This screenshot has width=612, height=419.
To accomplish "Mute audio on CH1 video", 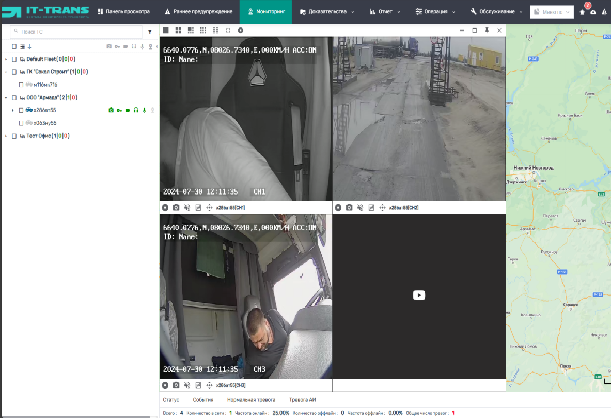I will coord(187,208).
